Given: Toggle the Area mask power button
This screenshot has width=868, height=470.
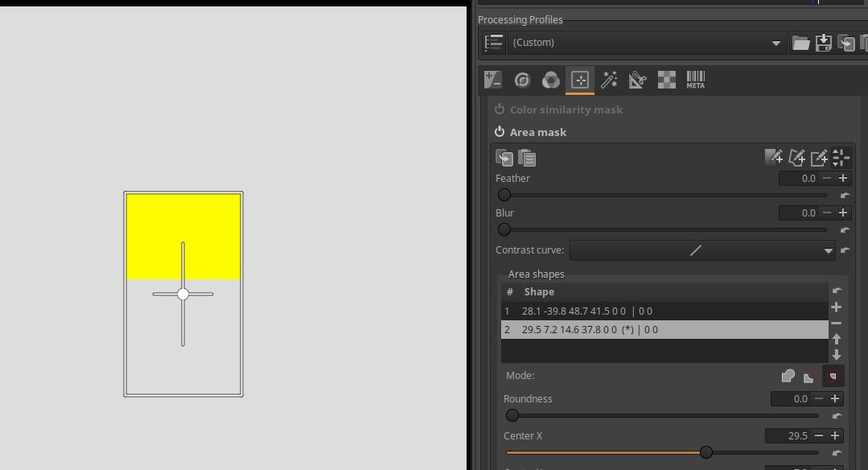Looking at the screenshot, I should coord(500,132).
